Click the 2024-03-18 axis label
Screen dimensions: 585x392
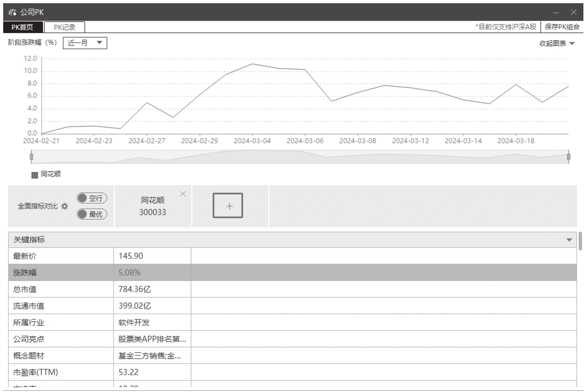pos(516,141)
